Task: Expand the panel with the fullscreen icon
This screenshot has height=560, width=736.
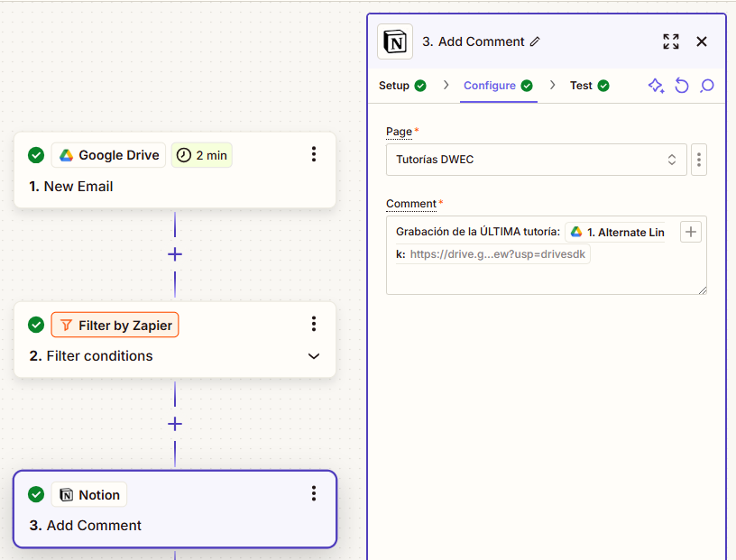Action: pyautogui.click(x=670, y=41)
